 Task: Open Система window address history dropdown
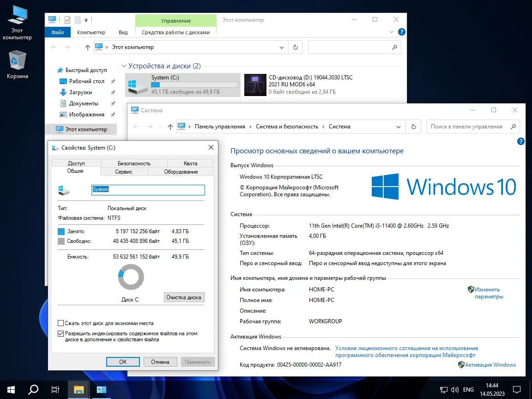(399, 127)
